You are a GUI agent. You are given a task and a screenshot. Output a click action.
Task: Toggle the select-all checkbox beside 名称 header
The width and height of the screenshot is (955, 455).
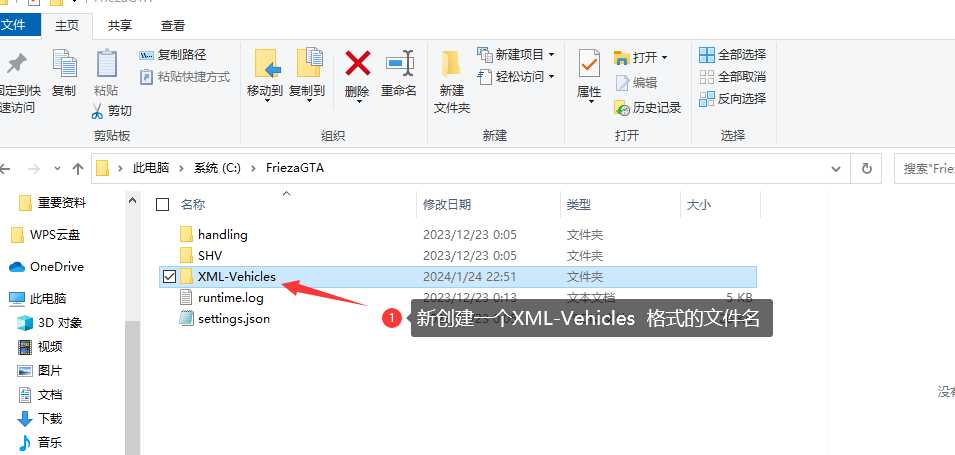coord(162,205)
